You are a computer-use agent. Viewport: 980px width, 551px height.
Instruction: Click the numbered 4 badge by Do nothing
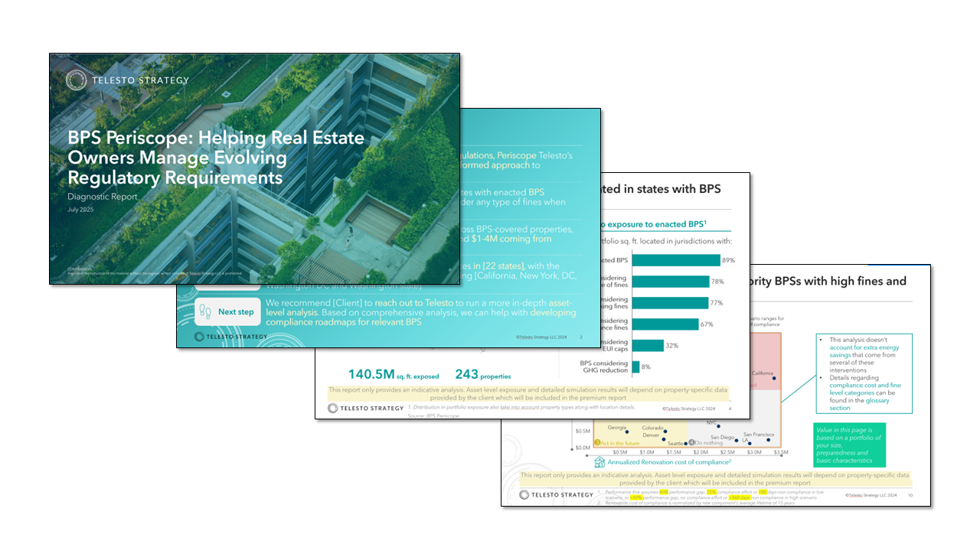[x=691, y=442]
